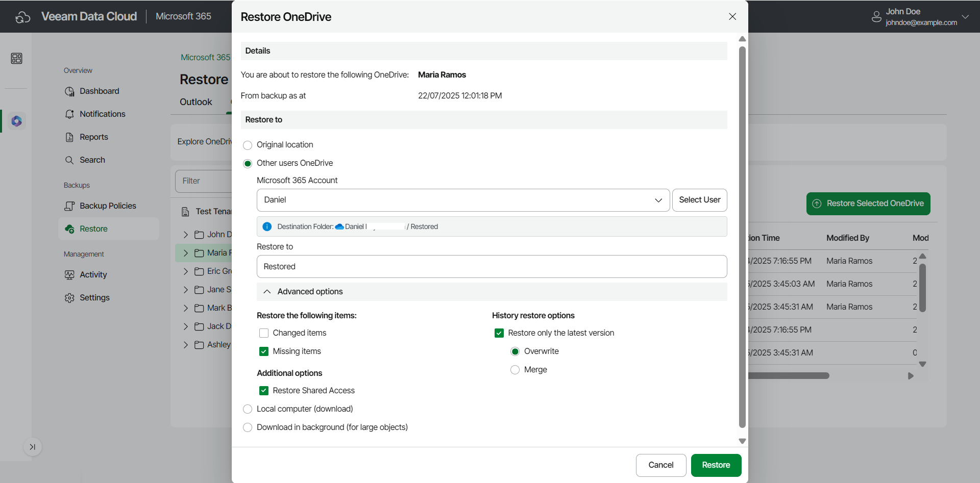Viewport: 980px width, 483px height.
Task: Click the Jane folder icon in tree
Action: click(x=199, y=290)
